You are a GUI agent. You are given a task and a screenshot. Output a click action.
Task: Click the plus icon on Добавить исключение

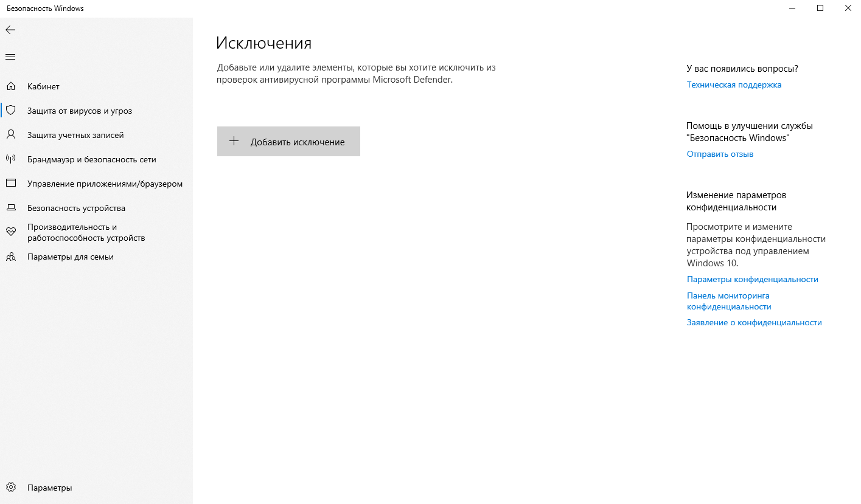point(234,141)
